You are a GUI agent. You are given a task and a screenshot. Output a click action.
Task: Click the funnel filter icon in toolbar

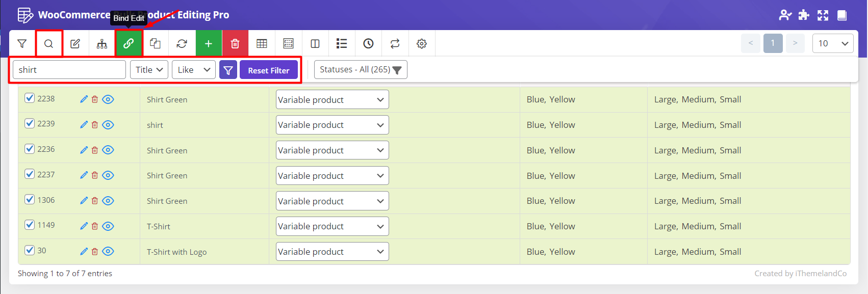point(22,44)
